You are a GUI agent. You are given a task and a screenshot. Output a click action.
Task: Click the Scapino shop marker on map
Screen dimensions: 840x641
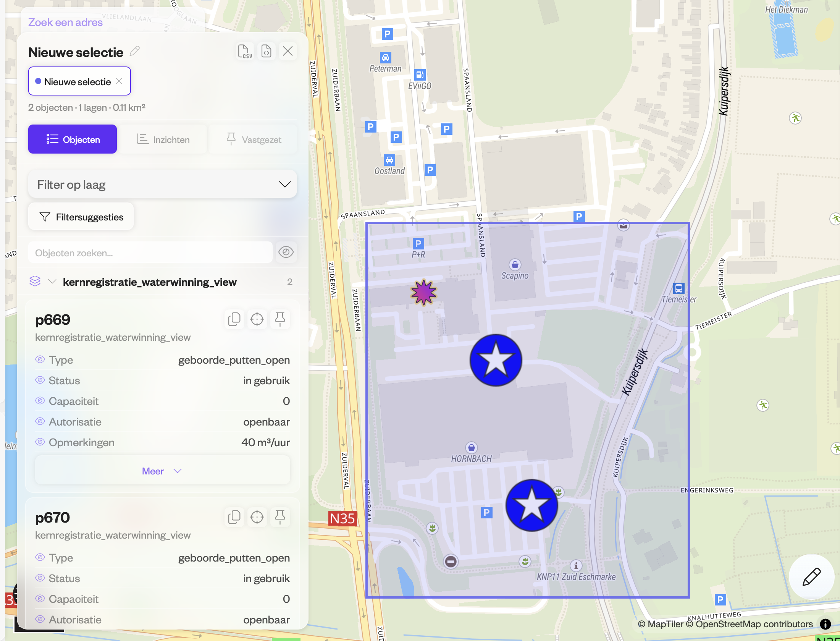point(515,264)
